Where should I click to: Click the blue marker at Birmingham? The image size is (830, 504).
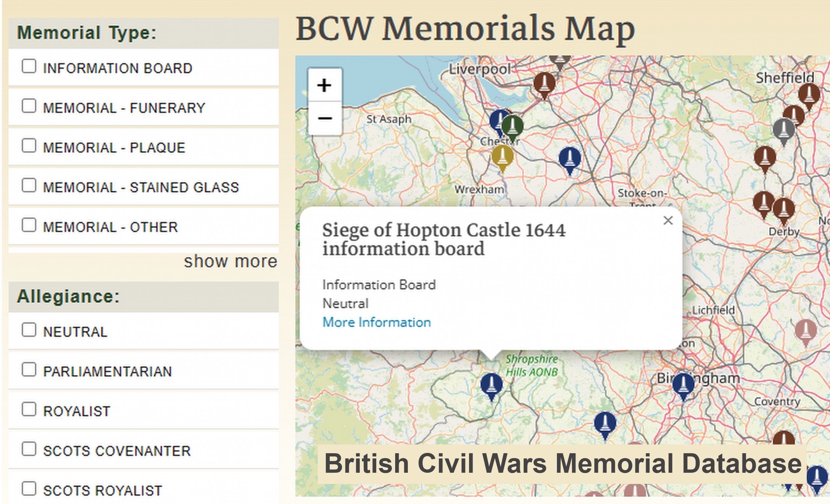pyautogui.click(x=683, y=385)
